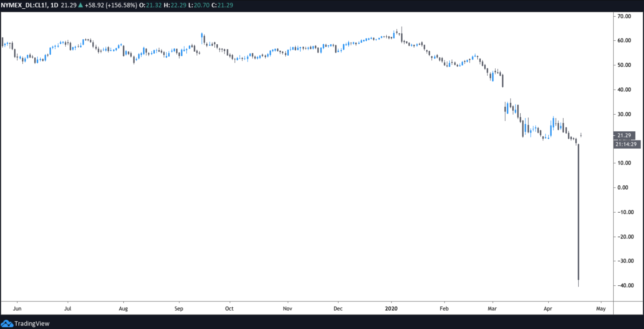The image size is (644, 329).
Task: Click the (+156.58%) percentage change
Action: tap(121, 5)
